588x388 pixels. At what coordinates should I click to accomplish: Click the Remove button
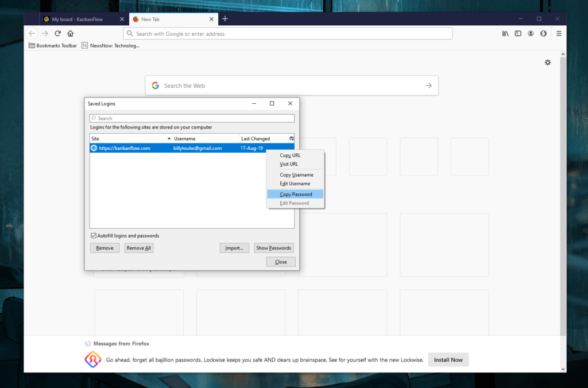click(105, 248)
